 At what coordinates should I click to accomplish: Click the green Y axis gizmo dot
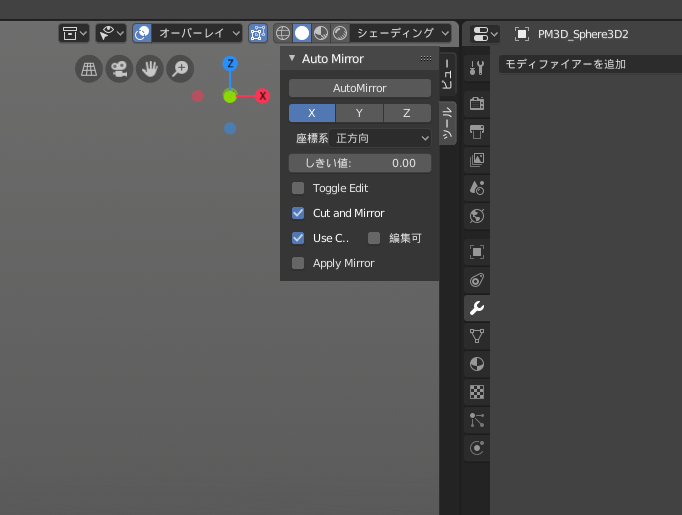click(230, 96)
